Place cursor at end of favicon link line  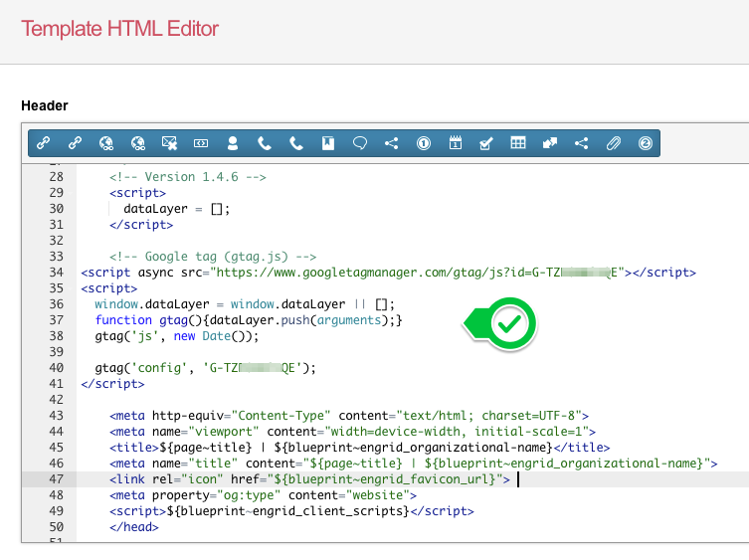(x=517, y=479)
